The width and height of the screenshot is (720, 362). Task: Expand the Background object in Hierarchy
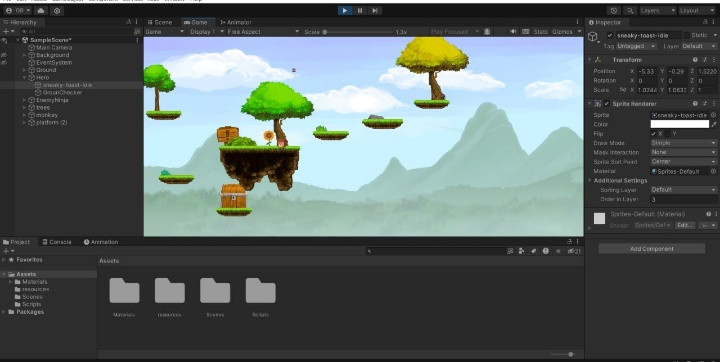pyautogui.click(x=25, y=55)
